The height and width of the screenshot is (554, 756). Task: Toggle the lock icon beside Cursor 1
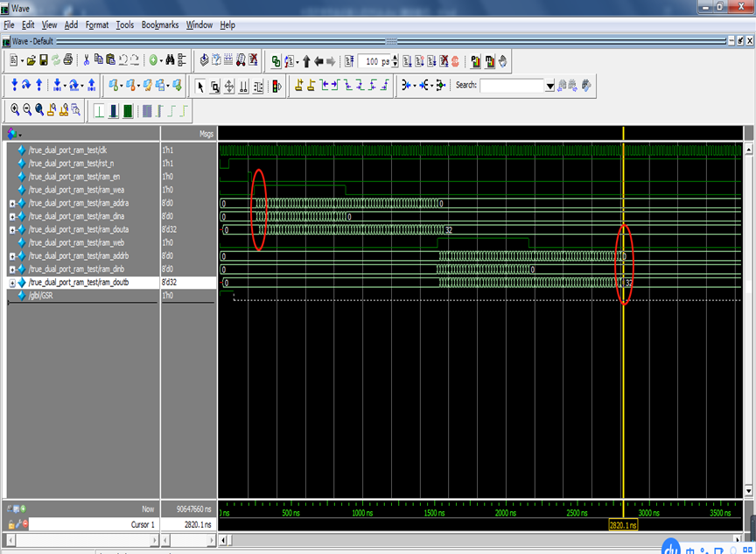(11, 524)
